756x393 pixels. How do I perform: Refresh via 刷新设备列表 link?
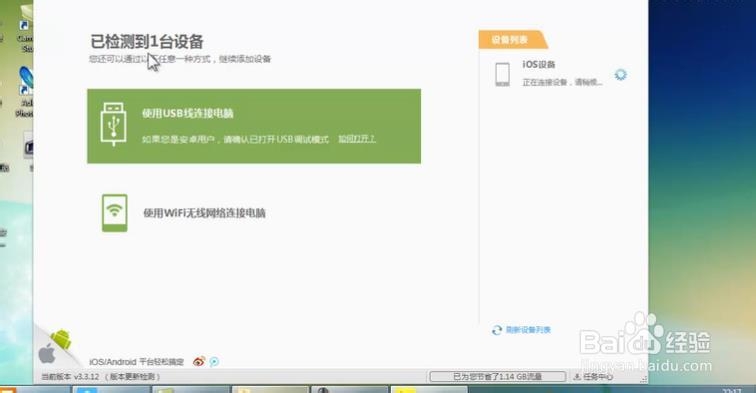pyautogui.click(x=522, y=330)
